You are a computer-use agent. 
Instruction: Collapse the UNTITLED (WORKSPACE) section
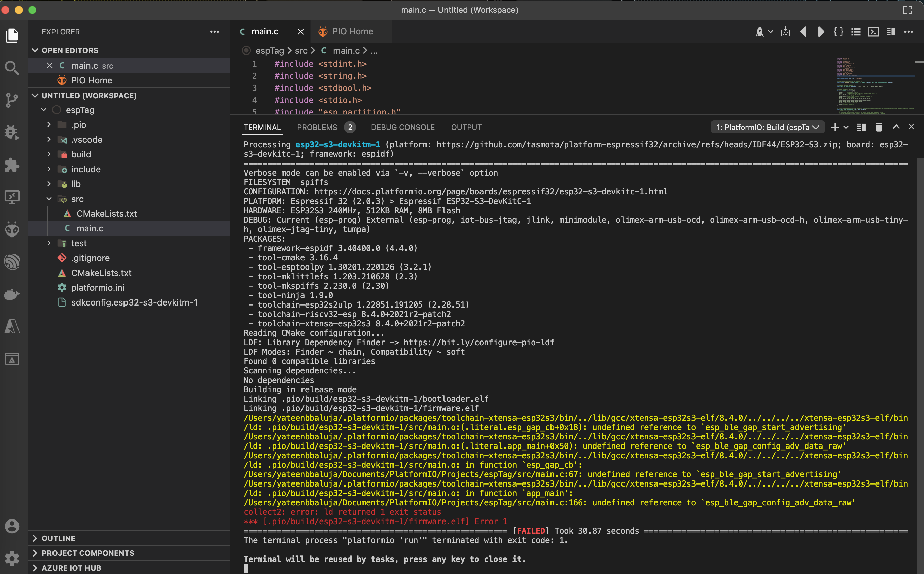35,96
